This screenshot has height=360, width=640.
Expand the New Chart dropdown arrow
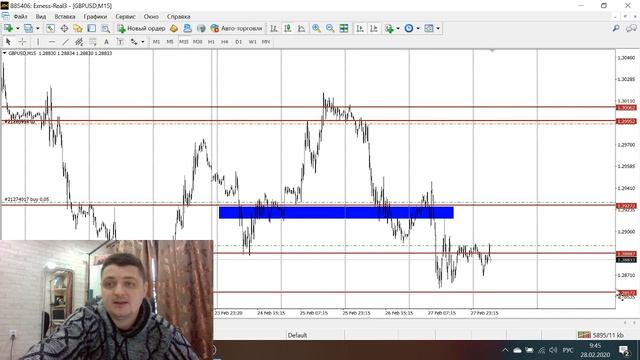tap(17, 29)
